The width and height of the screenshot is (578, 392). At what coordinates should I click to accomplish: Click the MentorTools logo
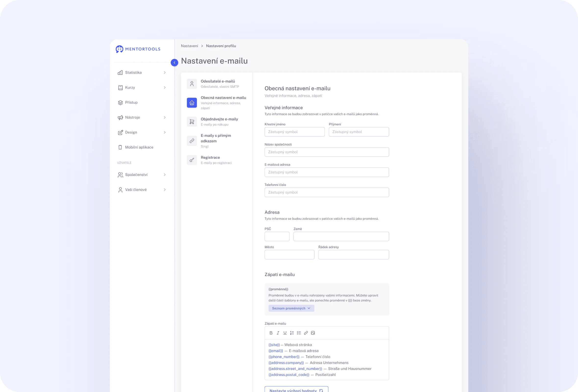[x=138, y=49]
